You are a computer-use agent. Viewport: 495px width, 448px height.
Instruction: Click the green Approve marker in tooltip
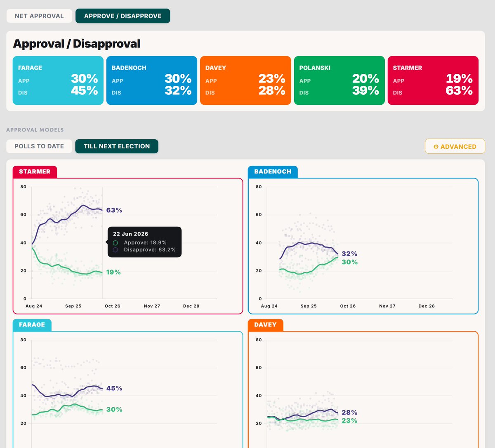[x=115, y=243]
